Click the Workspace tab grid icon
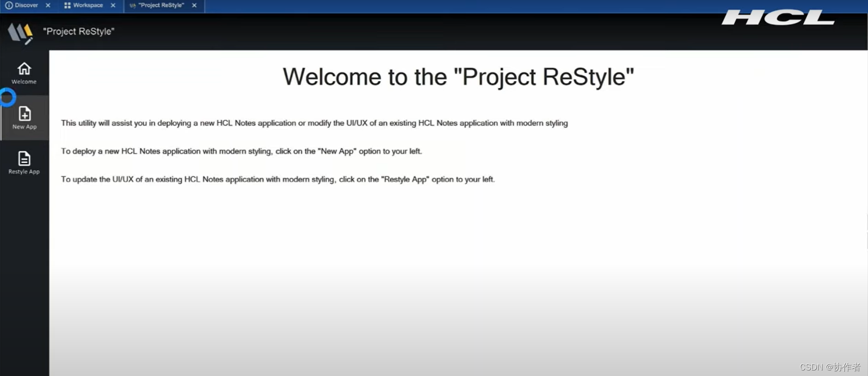The height and width of the screenshot is (376, 868). click(x=68, y=5)
